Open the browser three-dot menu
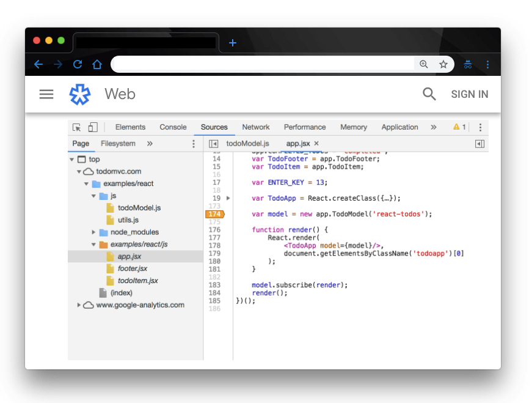532x403 pixels. pyautogui.click(x=487, y=64)
